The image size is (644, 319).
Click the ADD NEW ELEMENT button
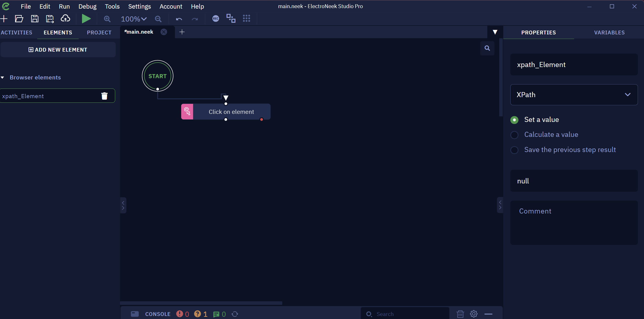58,50
